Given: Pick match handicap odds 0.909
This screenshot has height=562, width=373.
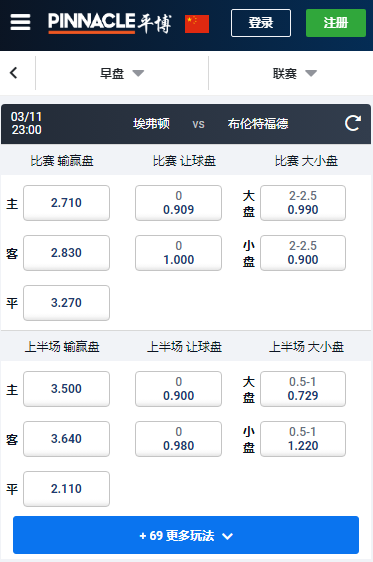Looking at the screenshot, I should click(x=178, y=203).
